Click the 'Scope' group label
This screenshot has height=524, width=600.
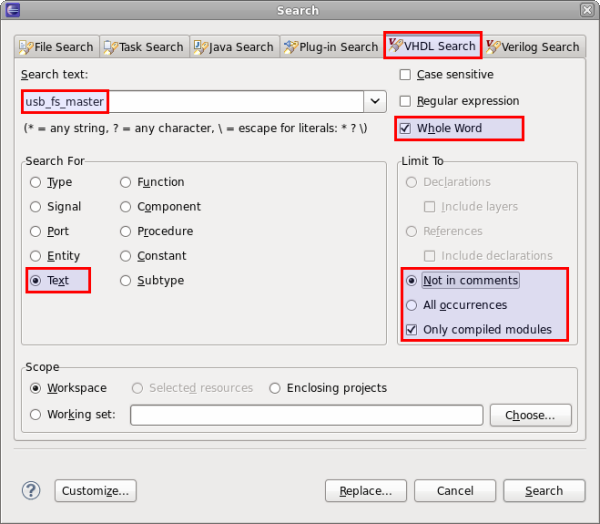pyautogui.click(x=42, y=367)
